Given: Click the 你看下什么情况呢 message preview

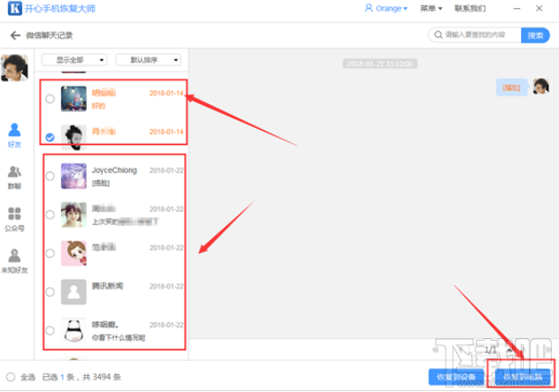Looking at the screenshot, I should click(x=118, y=337).
